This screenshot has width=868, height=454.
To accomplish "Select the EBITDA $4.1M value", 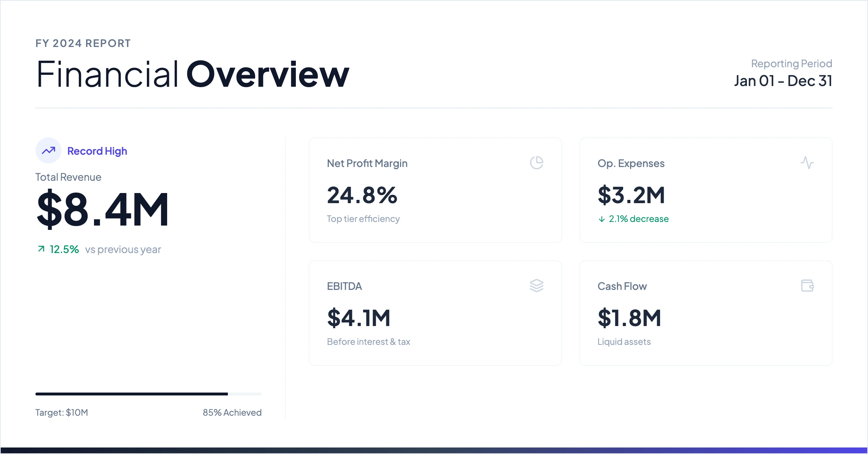I will [359, 318].
